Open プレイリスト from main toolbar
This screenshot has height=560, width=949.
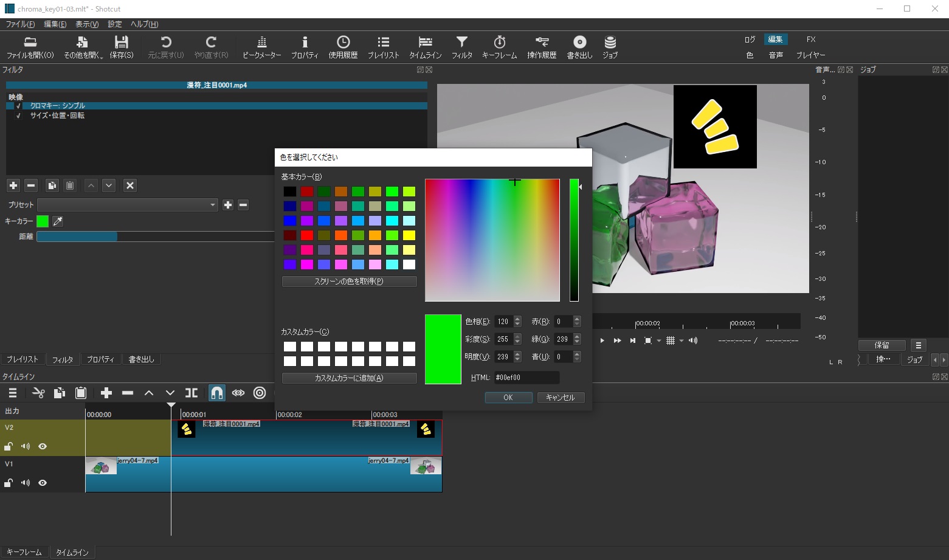[384, 47]
